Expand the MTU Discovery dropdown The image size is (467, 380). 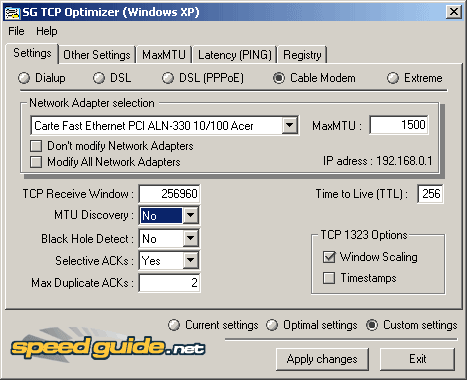pos(190,215)
